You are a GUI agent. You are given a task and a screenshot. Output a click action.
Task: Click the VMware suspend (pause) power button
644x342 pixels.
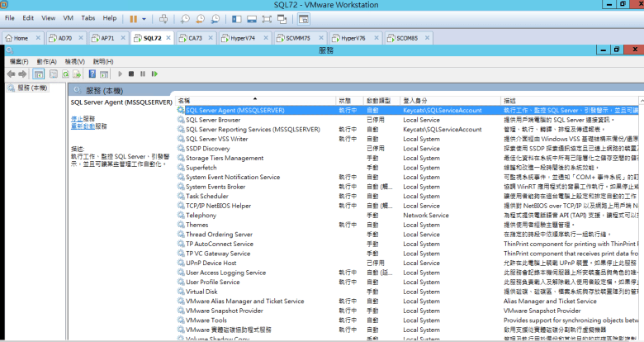(133, 17)
